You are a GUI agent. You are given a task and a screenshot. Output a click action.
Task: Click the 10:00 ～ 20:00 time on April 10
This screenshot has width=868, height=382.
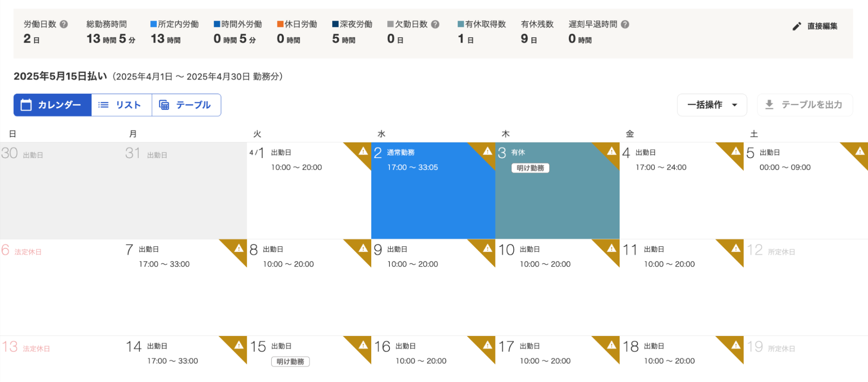545,264
